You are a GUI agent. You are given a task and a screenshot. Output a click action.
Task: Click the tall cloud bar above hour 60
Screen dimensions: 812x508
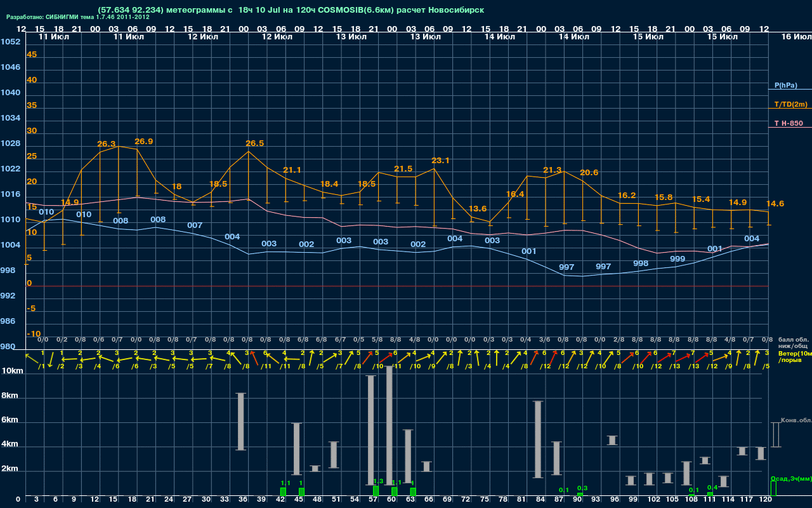coord(390,425)
